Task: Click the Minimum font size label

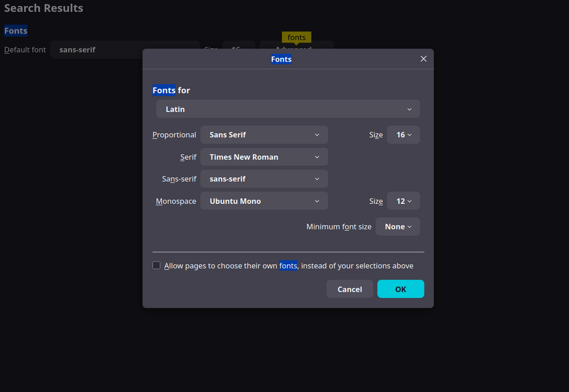Action: (339, 227)
